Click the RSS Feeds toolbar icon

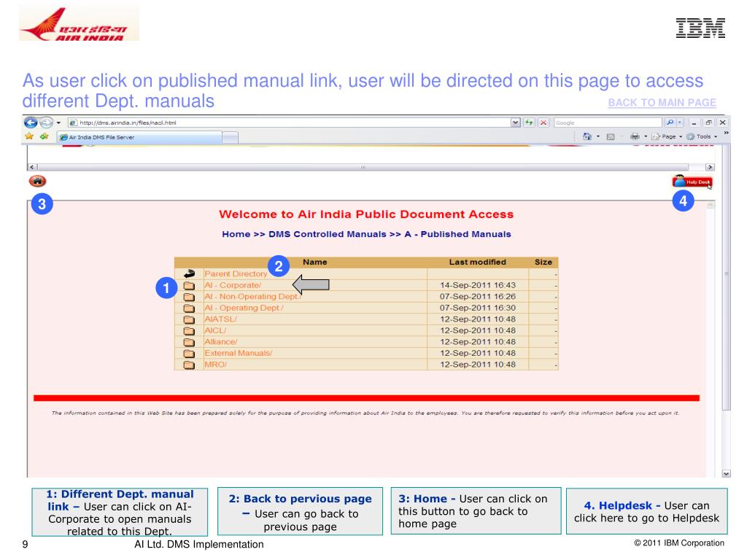click(611, 136)
